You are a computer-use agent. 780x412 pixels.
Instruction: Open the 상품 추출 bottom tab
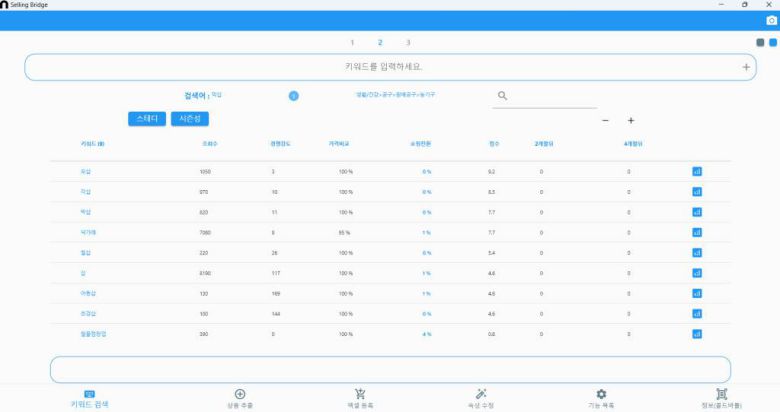pos(240,400)
